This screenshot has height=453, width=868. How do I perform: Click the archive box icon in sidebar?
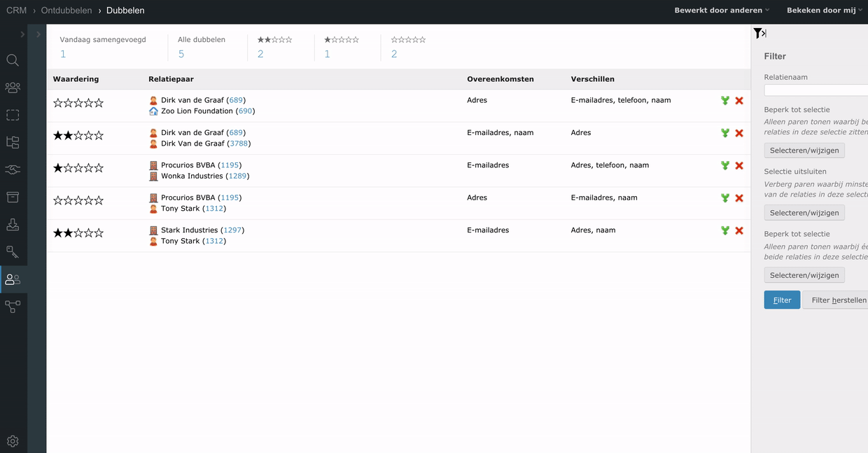click(x=13, y=197)
